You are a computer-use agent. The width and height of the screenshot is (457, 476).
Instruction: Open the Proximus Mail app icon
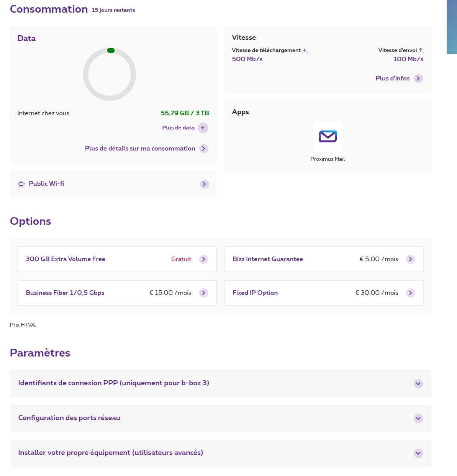pyautogui.click(x=328, y=136)
